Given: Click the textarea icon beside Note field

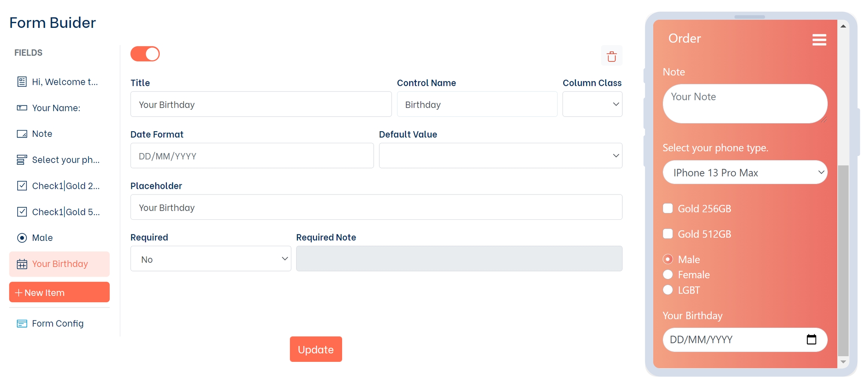Looking at the screenshot, I should [22, 134].
